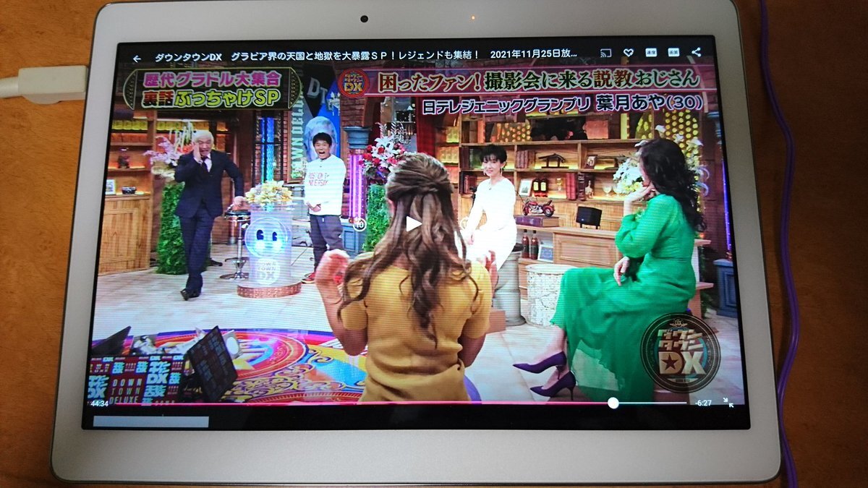Screen dimensions: 868x488
Task: Add to favorites with the heart icon
Action: point(629,52)
